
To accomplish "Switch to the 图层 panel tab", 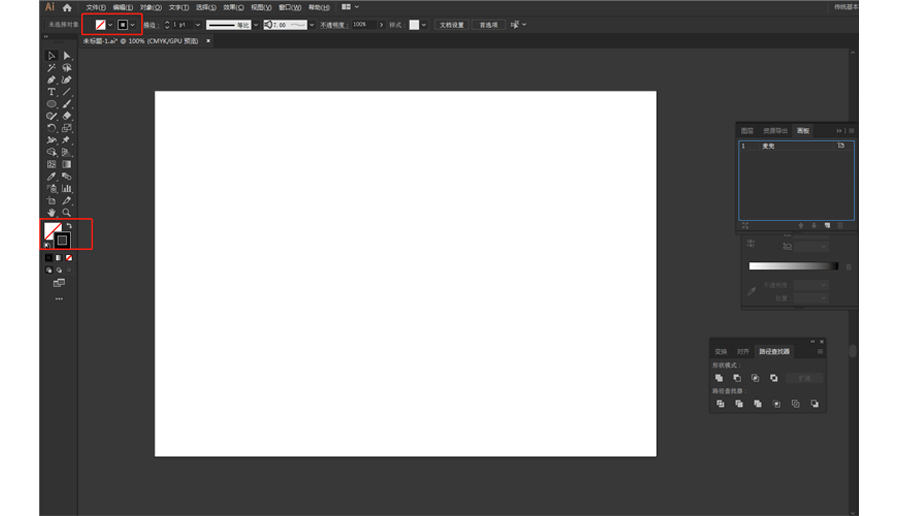I will coord(747,131).
